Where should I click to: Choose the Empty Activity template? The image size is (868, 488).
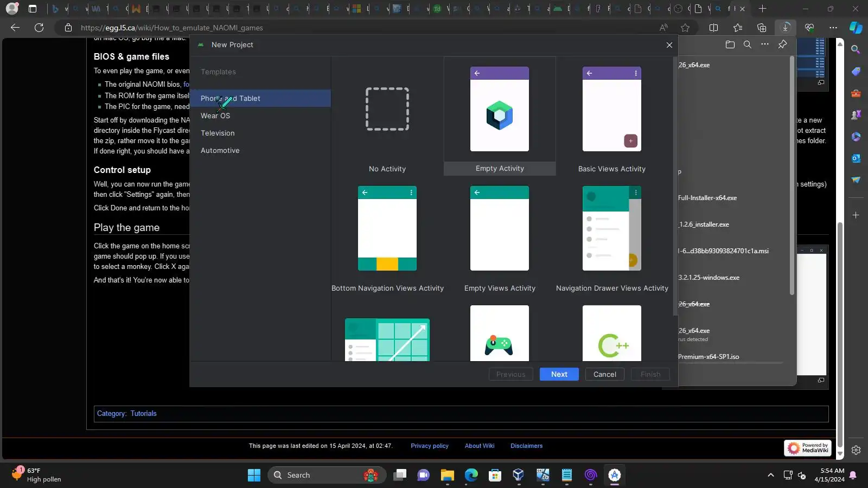(500, 116)
